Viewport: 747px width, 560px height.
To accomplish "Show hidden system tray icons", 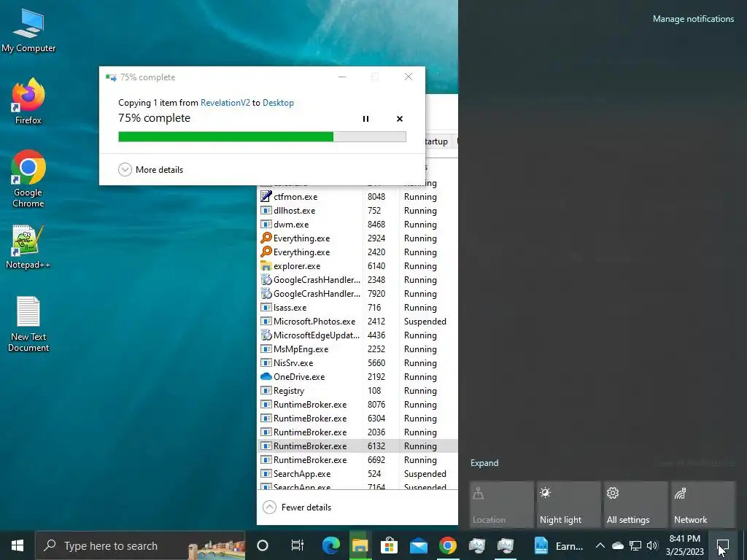I will tap(600, 545).
